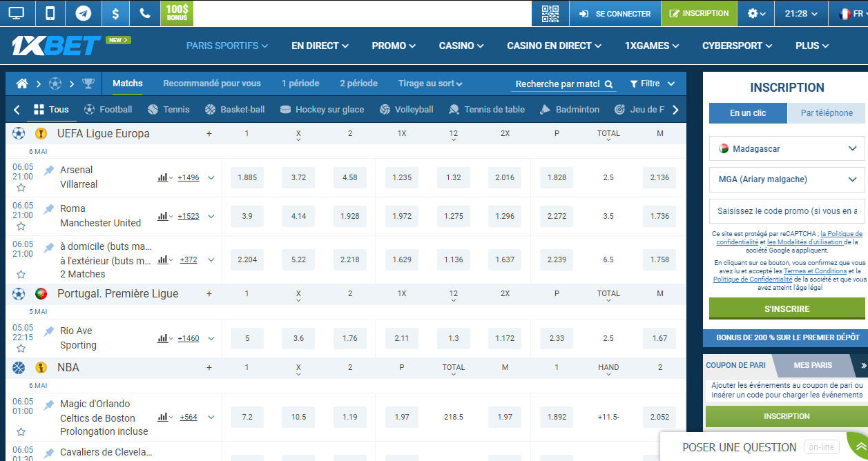Open the QR code icon
Screen dimensions: 868x461
click(x=550, y=13)
